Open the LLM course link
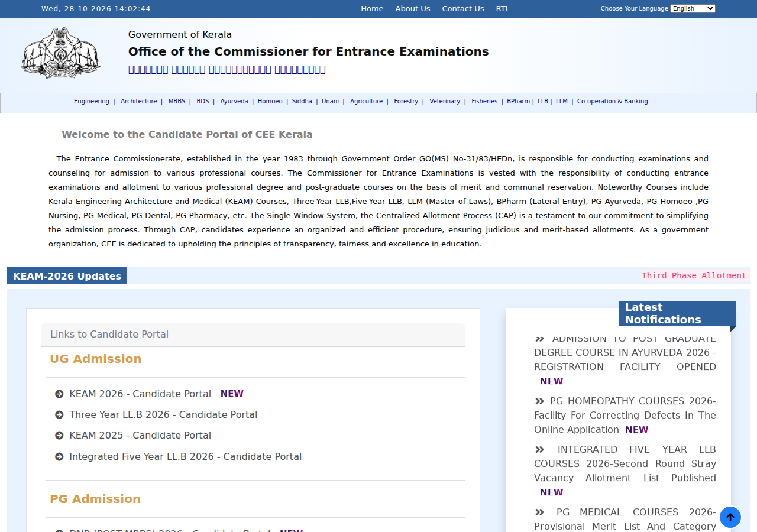The height and width of the screenshot is (532, 757). click(562, 102)
